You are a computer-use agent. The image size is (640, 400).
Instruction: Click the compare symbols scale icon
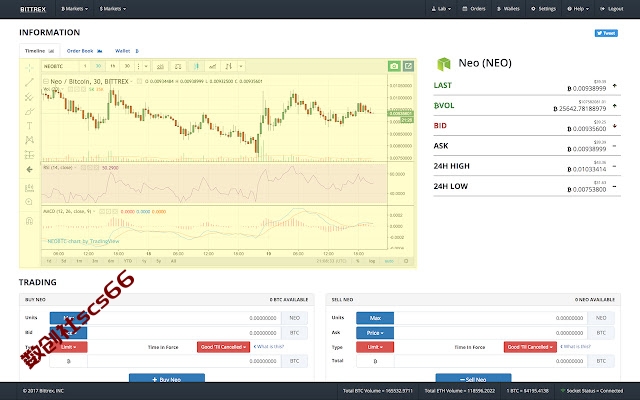178,66
